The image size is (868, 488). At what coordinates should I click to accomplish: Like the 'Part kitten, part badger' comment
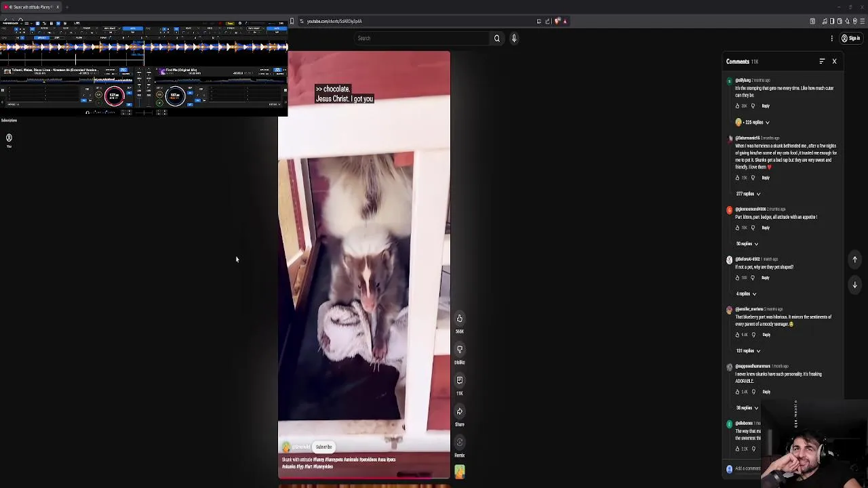(738, 228)
